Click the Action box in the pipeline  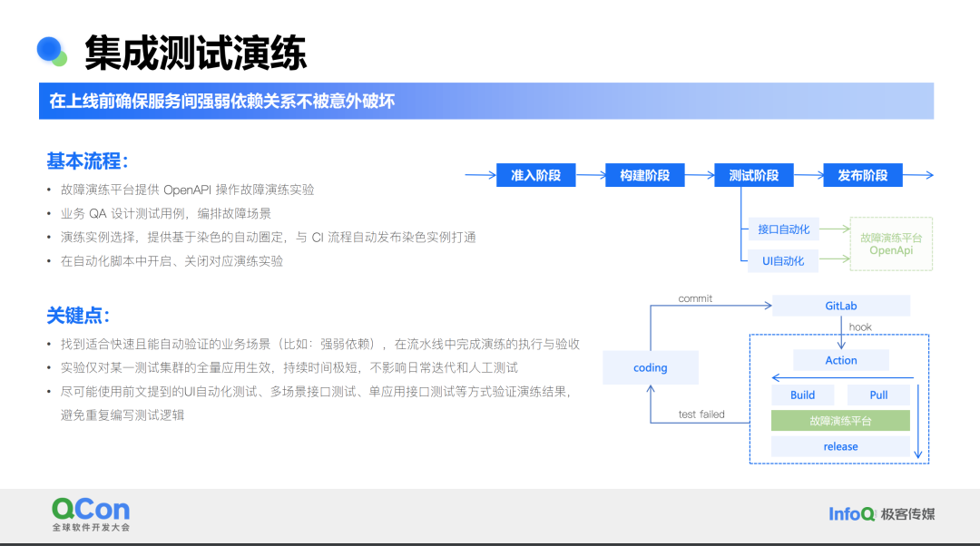[841, 360]
